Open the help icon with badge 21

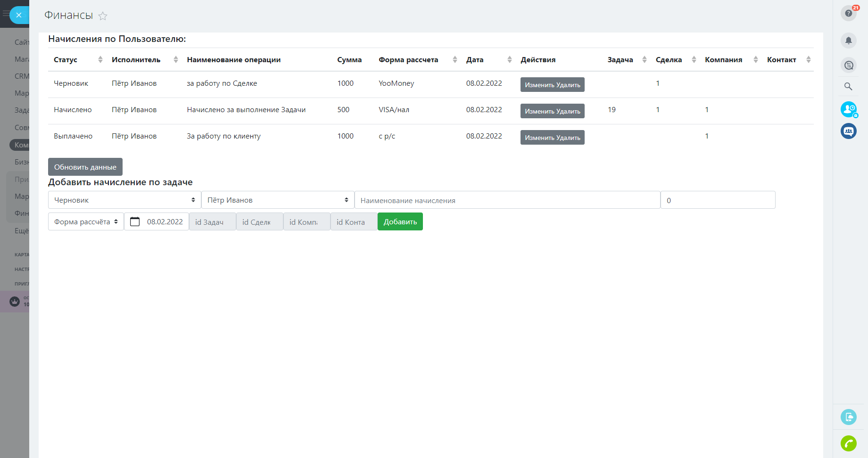pyautogui.click(x=848, y=13)
